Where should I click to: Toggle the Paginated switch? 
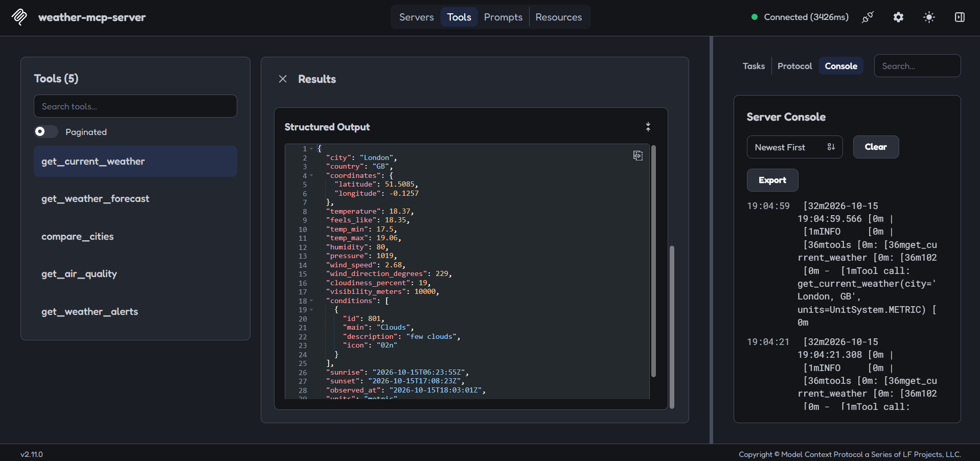point(45,132)
